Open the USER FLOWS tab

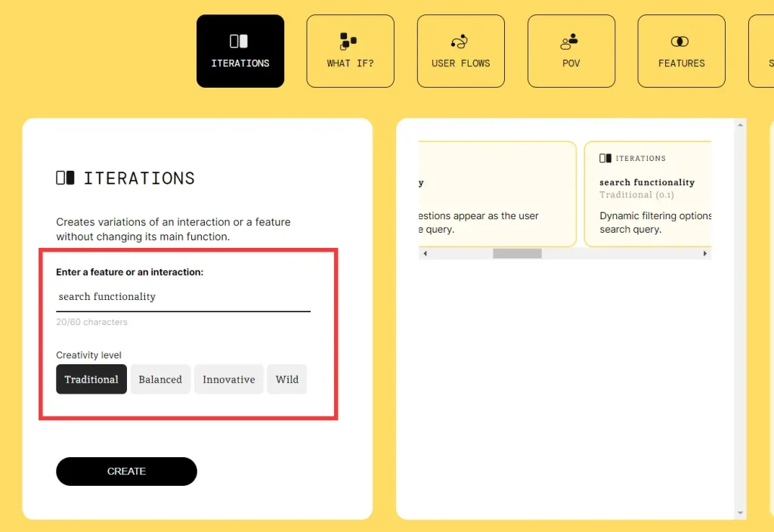(460, 51)
